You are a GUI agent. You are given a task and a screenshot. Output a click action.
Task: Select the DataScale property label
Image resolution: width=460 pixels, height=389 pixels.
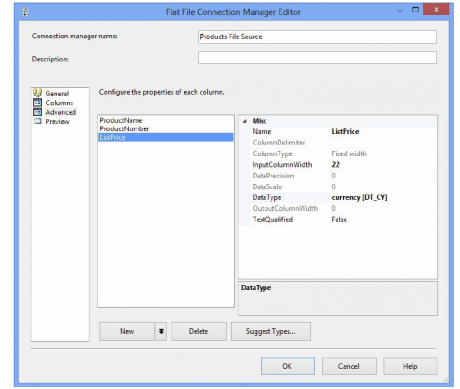(x=267, y=187)
